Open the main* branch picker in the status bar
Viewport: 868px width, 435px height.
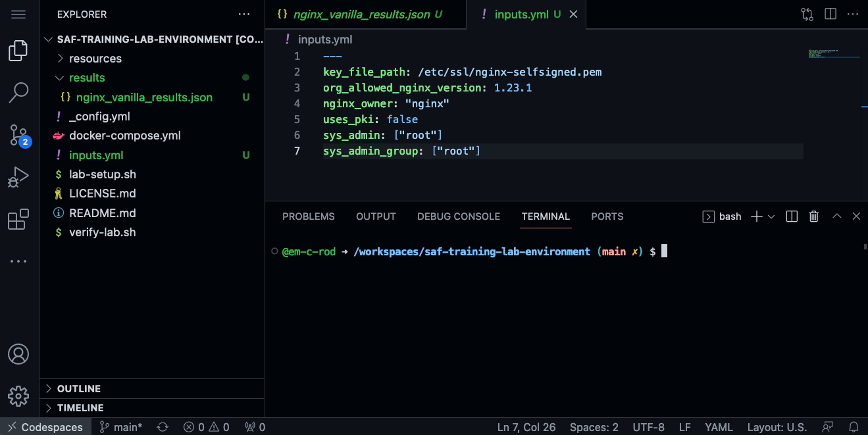point(120,427)
